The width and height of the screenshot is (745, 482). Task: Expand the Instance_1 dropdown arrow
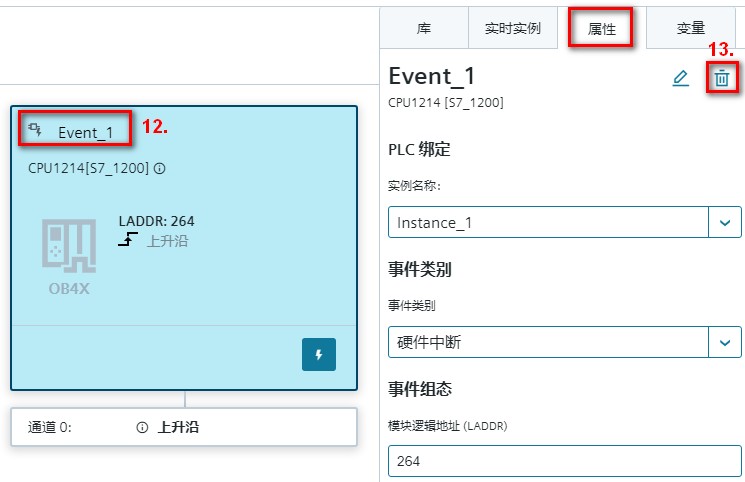click(x=725, y=222)
